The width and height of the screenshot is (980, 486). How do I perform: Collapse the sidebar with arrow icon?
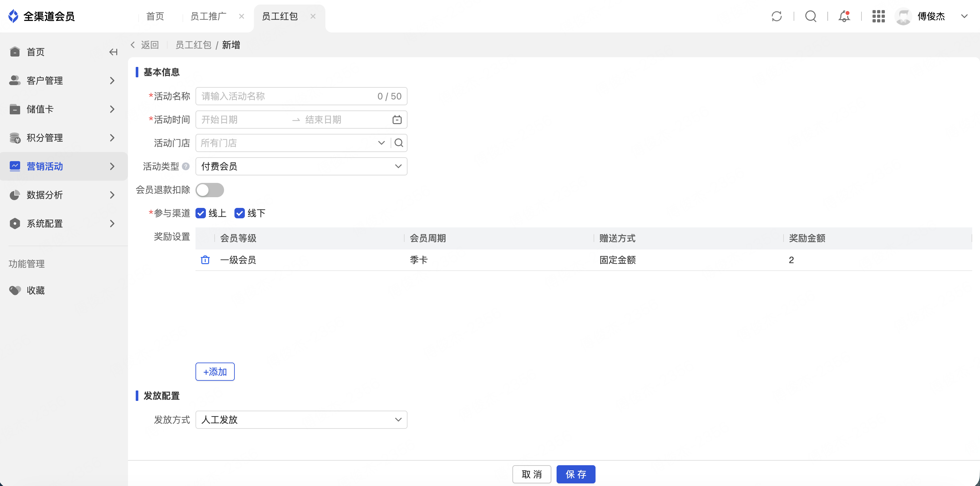click(113, 52)
